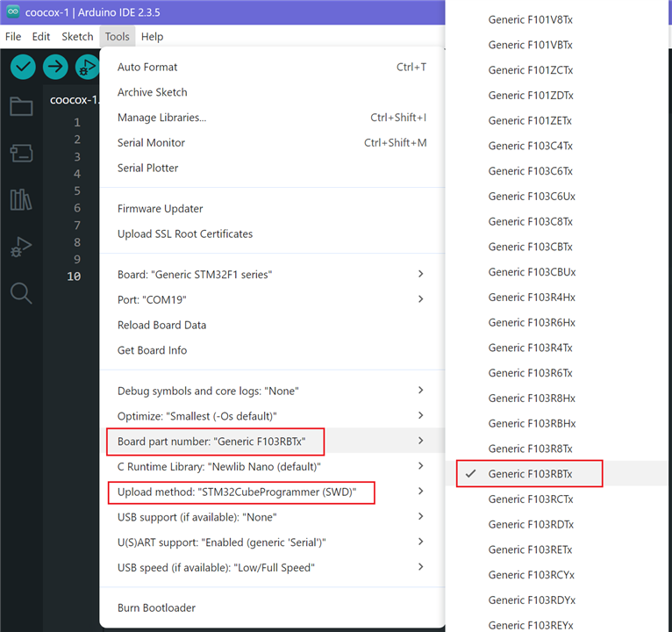Open Serial Plotter from Tools menu

(x=272, y=168)
